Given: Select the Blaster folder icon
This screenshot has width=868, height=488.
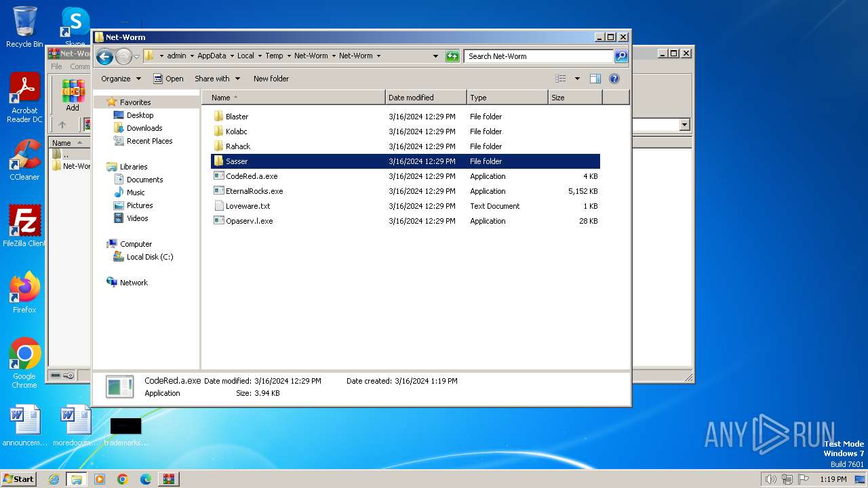Looking at the screenshot, I should tap(218, 117).
